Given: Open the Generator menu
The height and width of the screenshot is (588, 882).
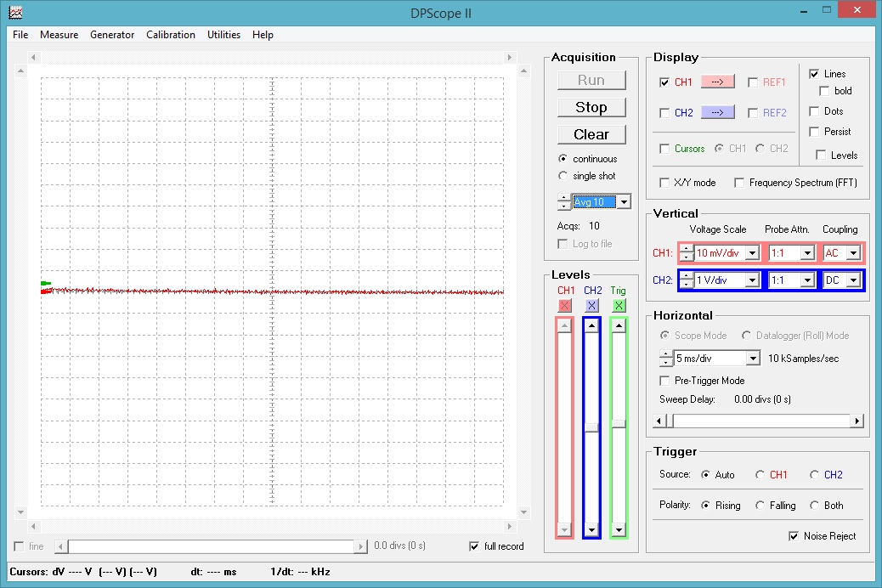Looking at the screenshot, I should 112,34.
